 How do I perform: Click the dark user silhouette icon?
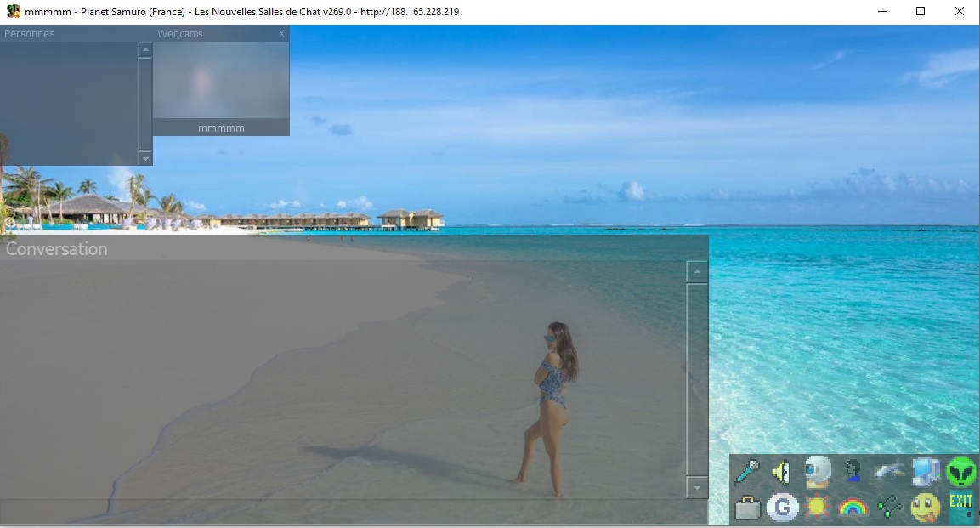[853, 471]
